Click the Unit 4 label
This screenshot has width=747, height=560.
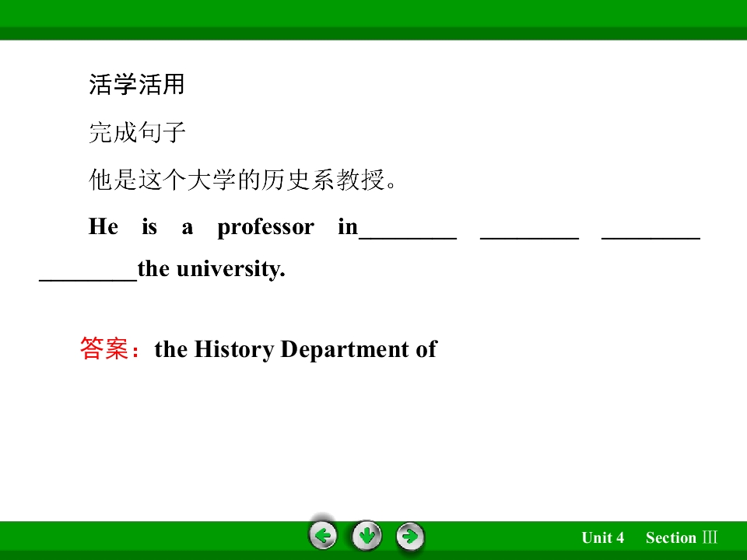pos(602,537)
